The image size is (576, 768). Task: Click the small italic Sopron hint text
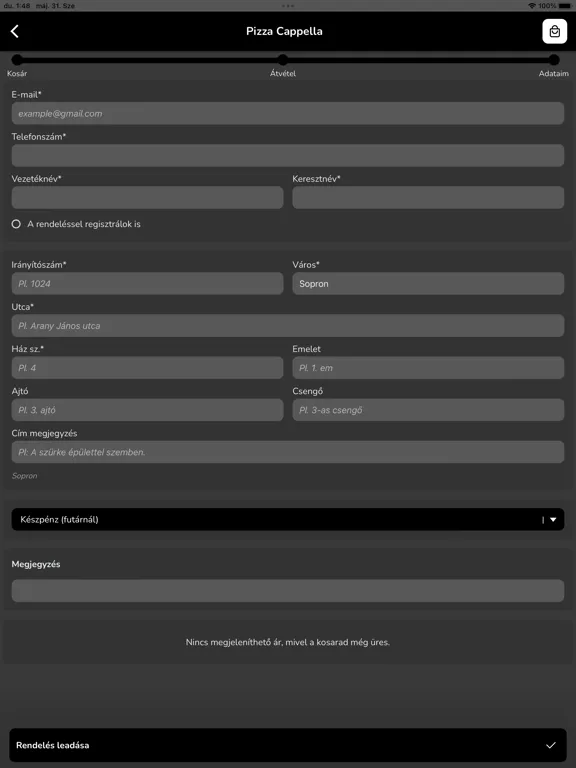tap(24, 476)
